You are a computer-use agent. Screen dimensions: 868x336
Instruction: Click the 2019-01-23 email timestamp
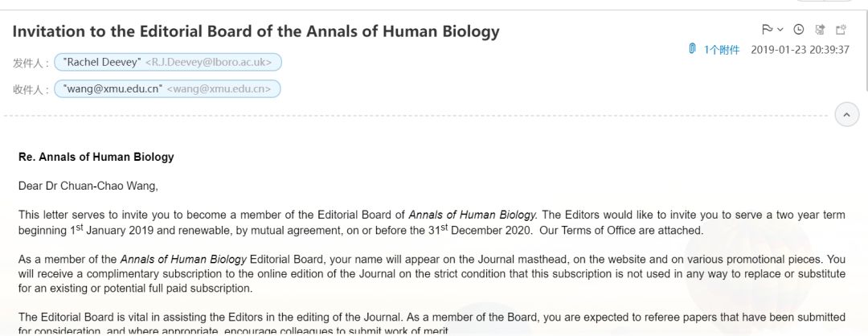[800, 50]
